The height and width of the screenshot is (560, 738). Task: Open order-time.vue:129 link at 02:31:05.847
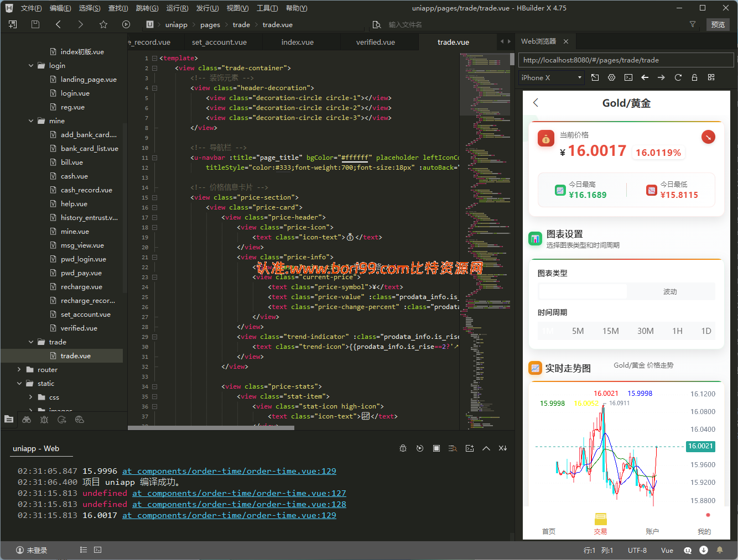(x=229, y=471)
